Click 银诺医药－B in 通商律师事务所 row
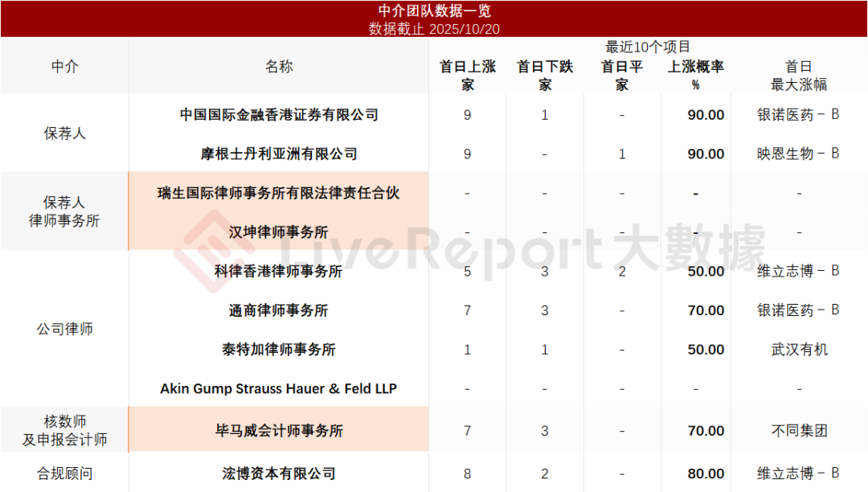This screenshot has width=868, height=492. point(798,310)
